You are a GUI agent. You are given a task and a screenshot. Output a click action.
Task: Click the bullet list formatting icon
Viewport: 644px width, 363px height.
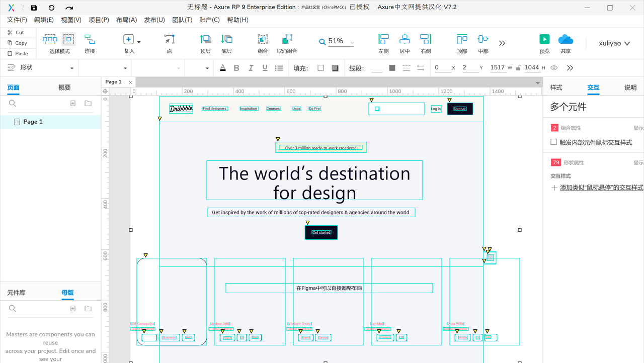pyautogui.click(x=279, y=68)
